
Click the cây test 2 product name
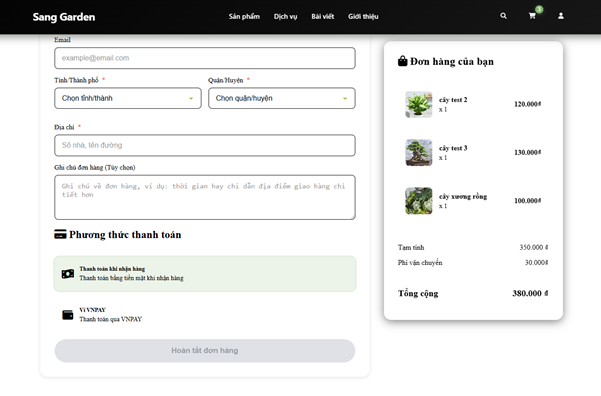[x=453, y=100]
